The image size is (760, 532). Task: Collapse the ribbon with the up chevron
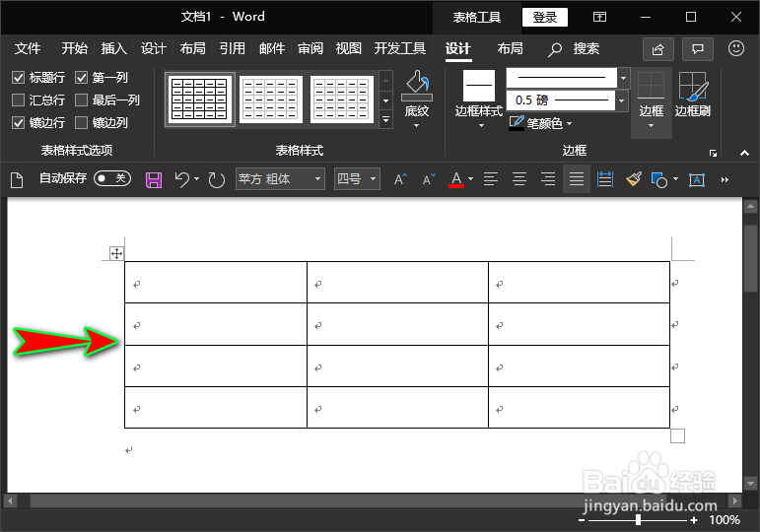click(x=744, y=153)
